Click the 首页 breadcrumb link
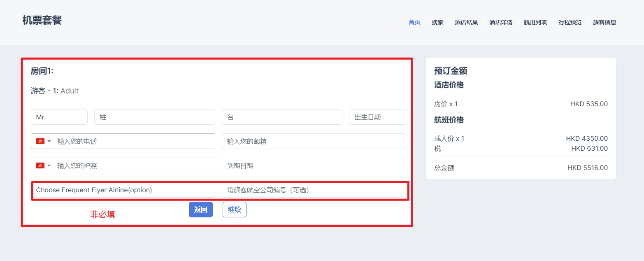The width and height of the screenshot is (644, 261). pos(414,23)
